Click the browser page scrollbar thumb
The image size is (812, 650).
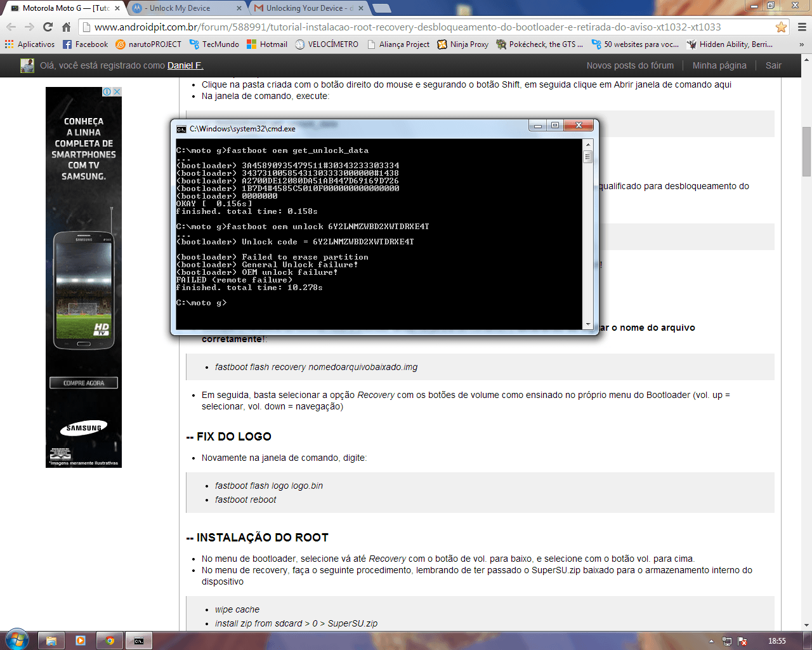pyautogui.click(x=806, y=152)
